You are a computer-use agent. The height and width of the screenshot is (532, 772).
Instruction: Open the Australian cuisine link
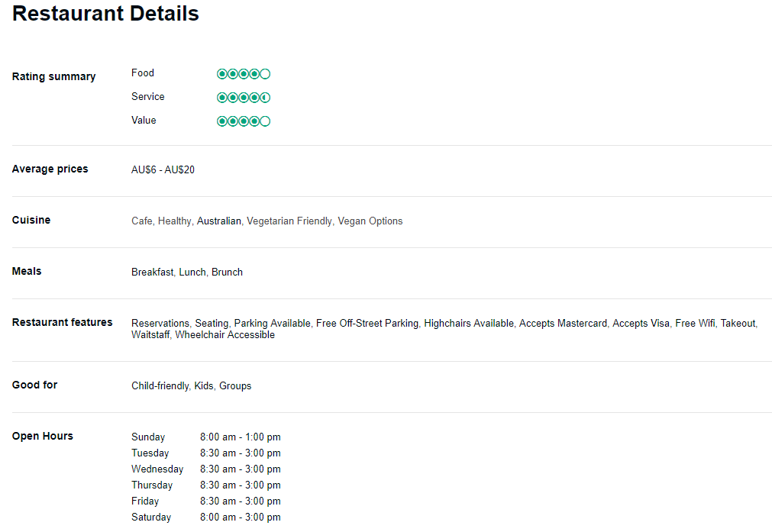click(219, 221)
